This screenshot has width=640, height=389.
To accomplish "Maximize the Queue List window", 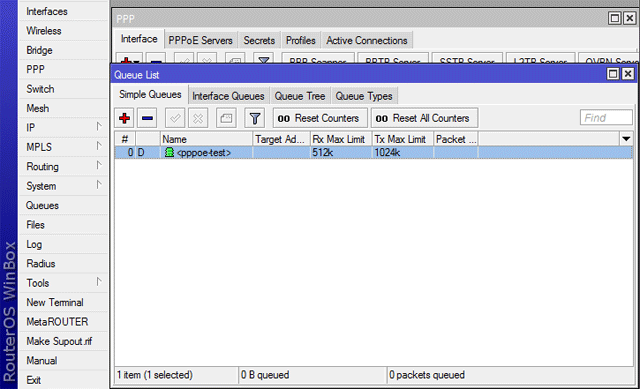I will pyautogui.click(x=613, y=74).
